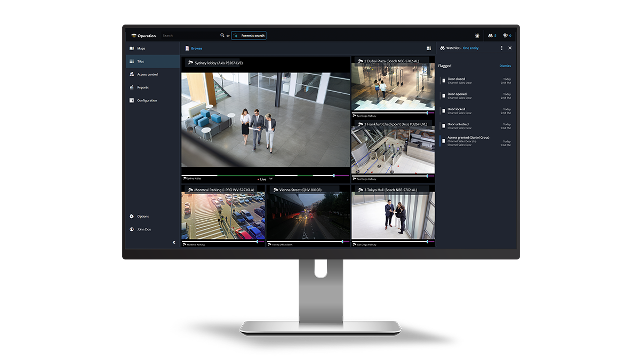
Task: Toggle the flag of the Door opened event
Action: click(x=444, y=96)
